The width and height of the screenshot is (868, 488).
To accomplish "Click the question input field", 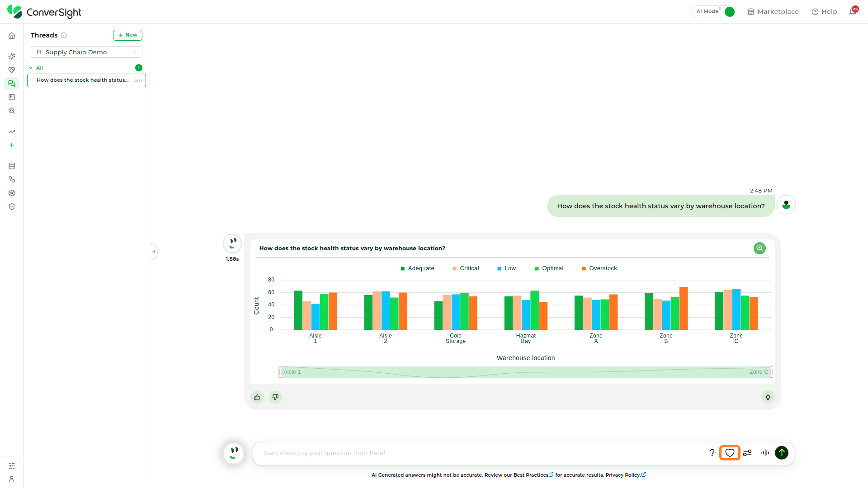I will (x=481, y=453).
